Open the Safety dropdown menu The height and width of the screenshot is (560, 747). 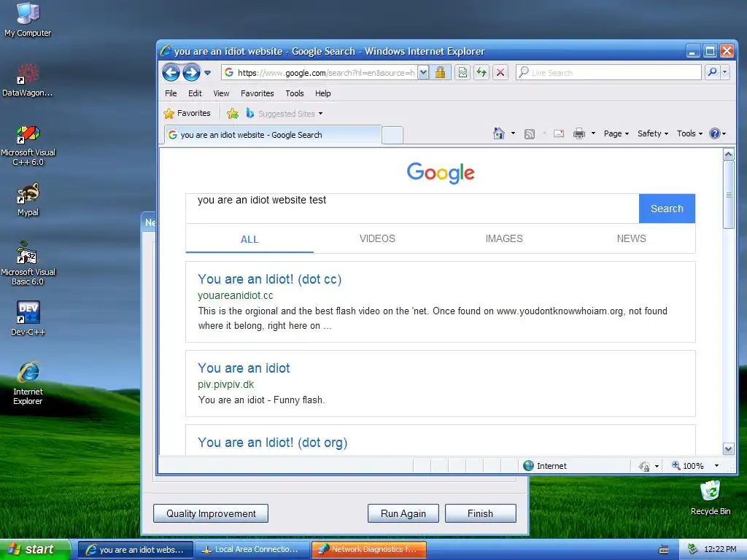tap(653, 134)
